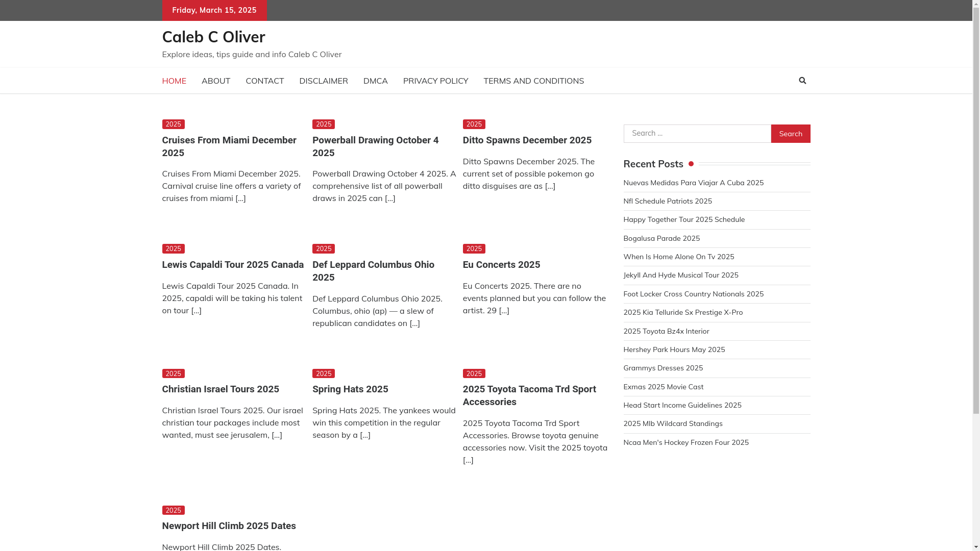
Task: Open Powerball Drawing October 4 2025 post
Action: point(375,146)
